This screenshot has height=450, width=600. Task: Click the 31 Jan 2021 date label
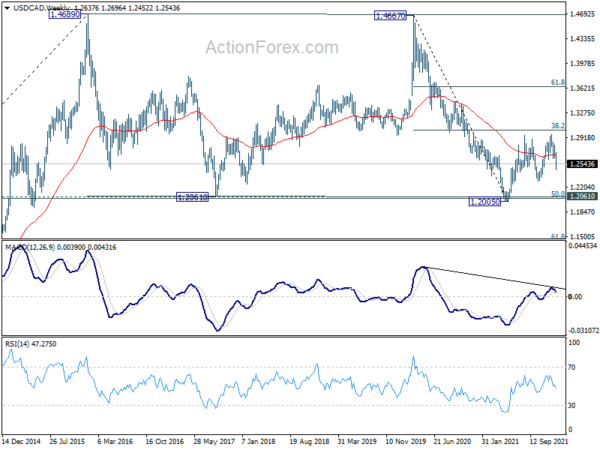click(501, 441)
